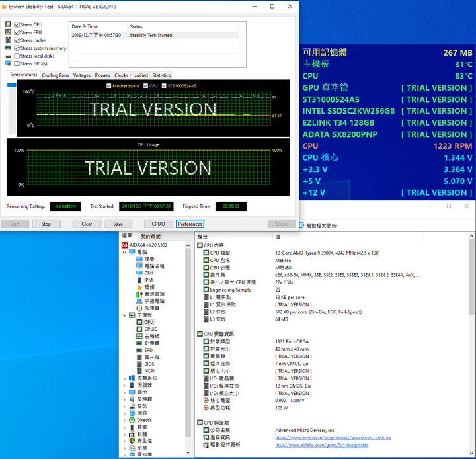This screenshot has width=476, height=459.
Task: Switch to the Clocks tab
Action: click(121, 75)
